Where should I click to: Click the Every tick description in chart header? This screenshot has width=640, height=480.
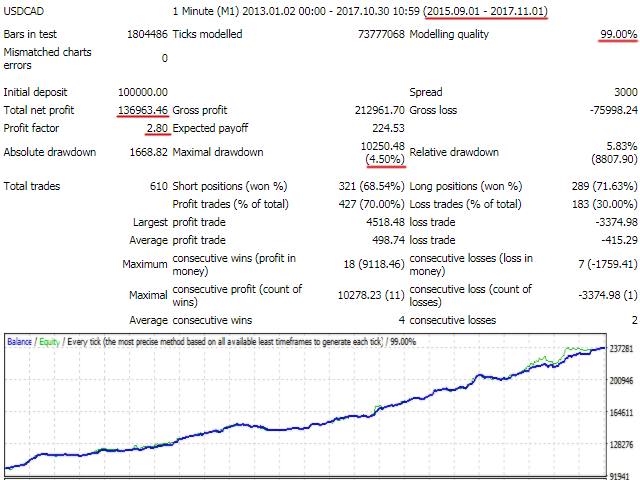point(225,342)
